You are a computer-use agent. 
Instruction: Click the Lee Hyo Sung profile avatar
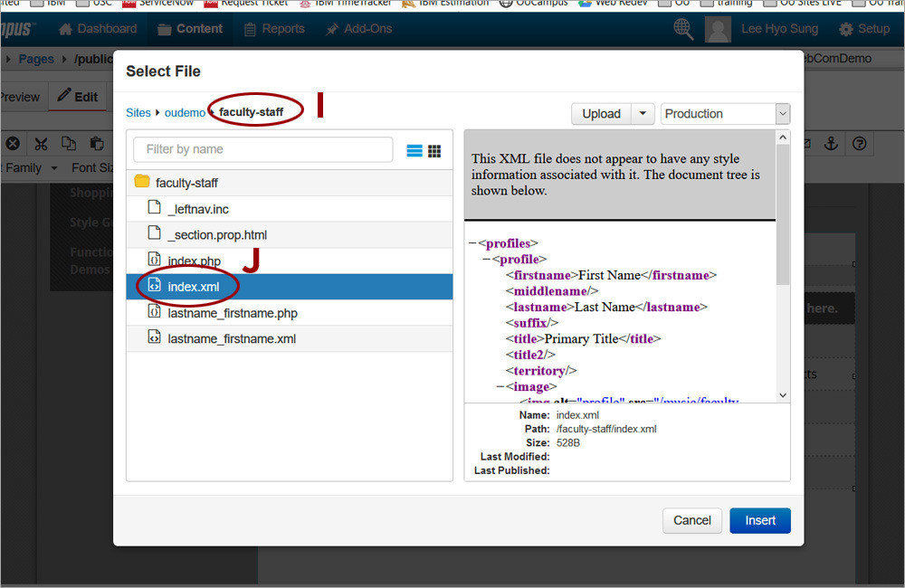click(x=718, y=28)
